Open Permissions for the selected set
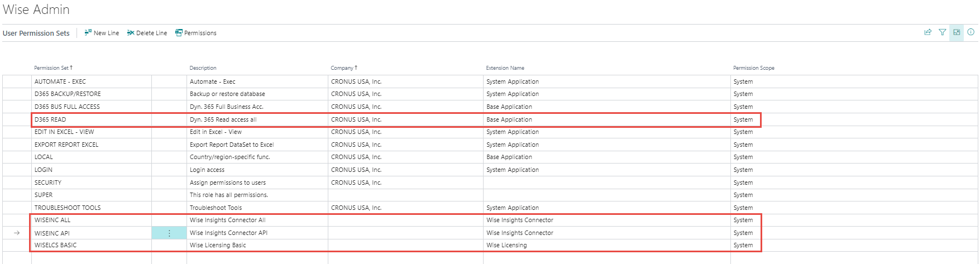Image resolution: width=980 pixels, height=264 pixels. click(195, 33)
